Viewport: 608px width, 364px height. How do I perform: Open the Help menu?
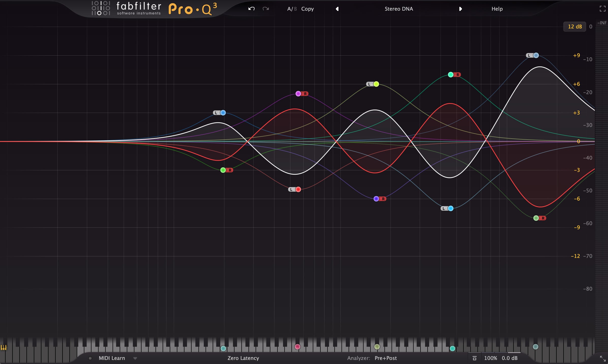(x=497, y=9)
